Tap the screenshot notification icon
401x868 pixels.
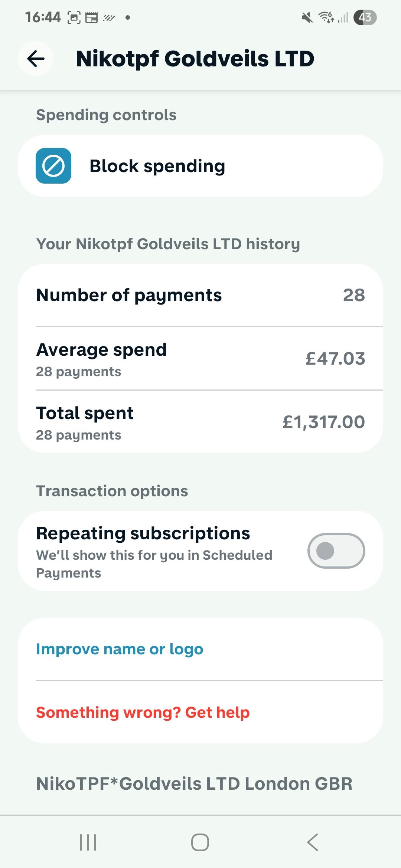click(74, 17)
